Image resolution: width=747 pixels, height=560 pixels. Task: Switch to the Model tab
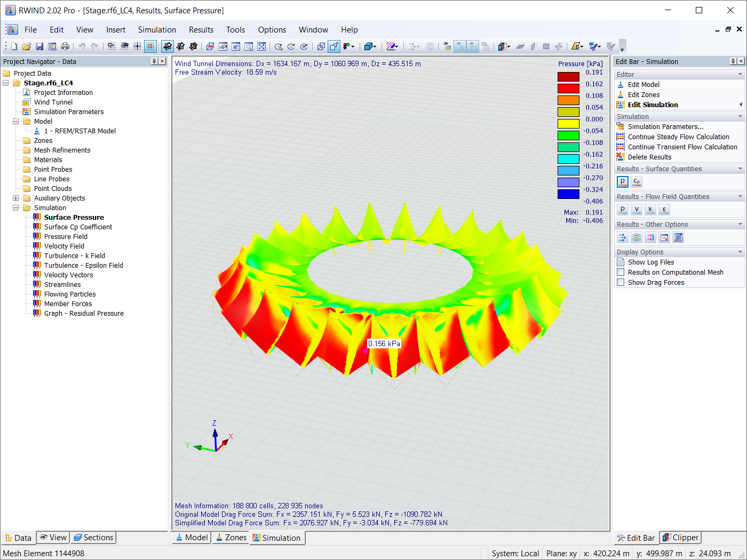pyautogui.click(x=192, y=538)
